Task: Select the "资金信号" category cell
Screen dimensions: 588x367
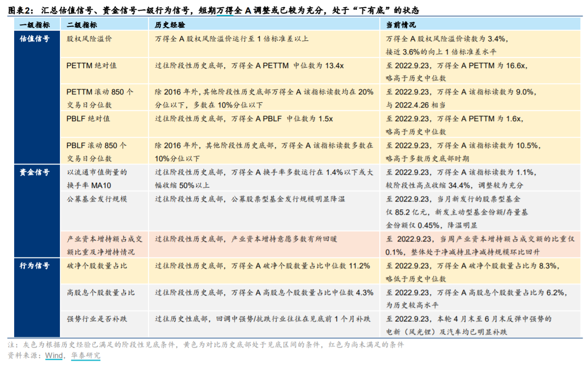Action: pos(34,172)
